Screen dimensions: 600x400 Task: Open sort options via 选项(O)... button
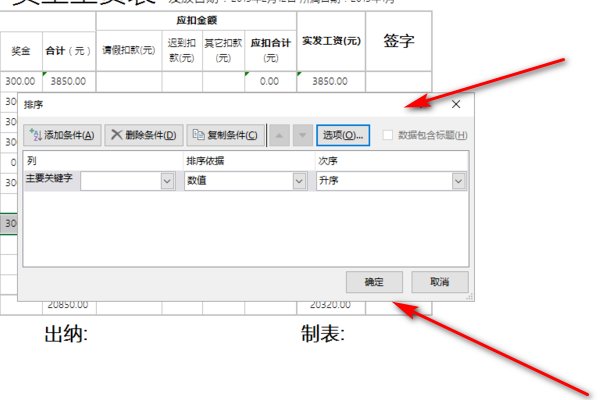pos(343,135)
